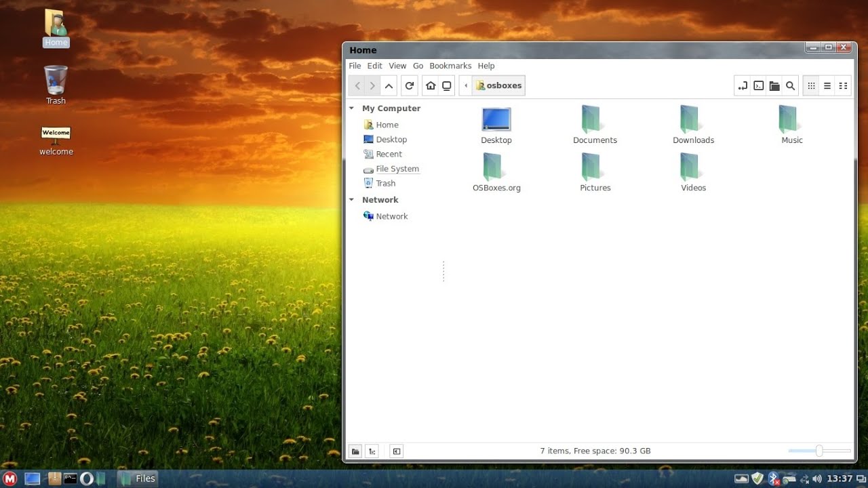Viewport: 868px width, 488px height.
Task: Go to the home folder via toolbar
Action: click(431, 86)
